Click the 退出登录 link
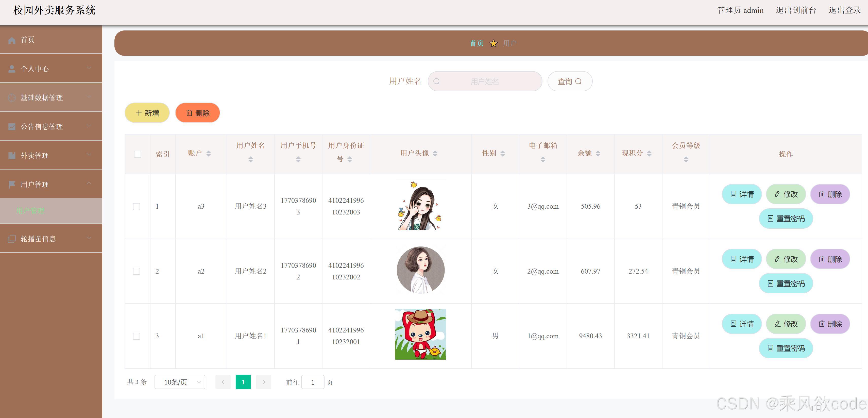 coord(844,10)
